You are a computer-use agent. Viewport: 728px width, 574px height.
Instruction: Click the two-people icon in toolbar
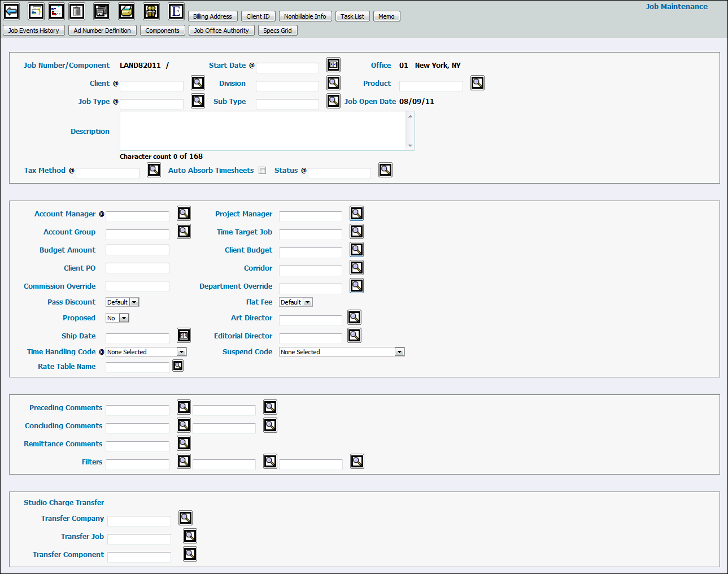151,11
